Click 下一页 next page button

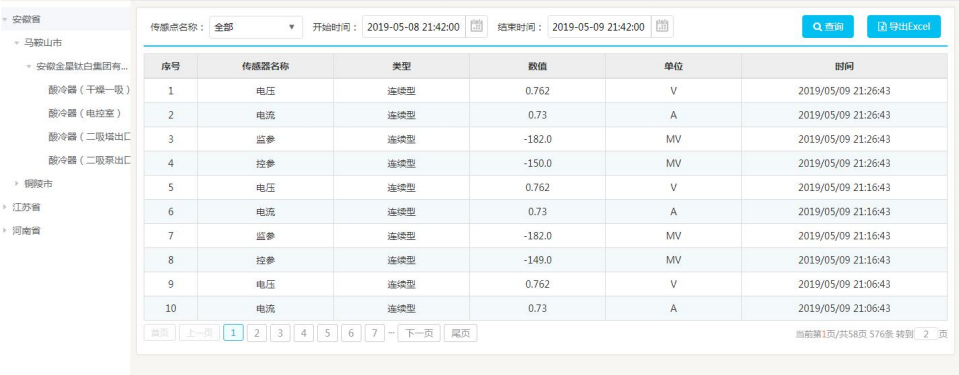tap(419, 333)
